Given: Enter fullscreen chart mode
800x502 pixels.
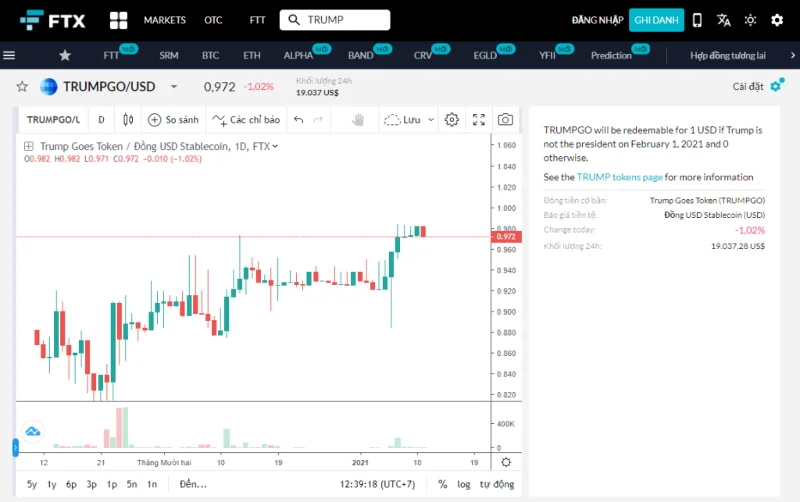Looking at the screenshot, I should 479,119.
